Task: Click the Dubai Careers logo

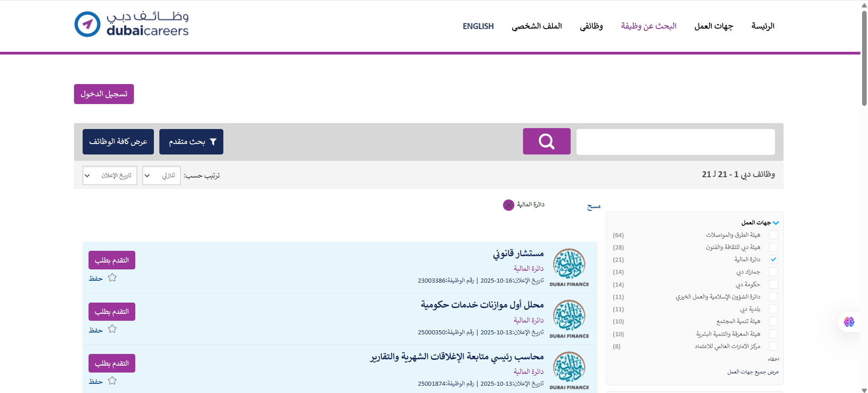Action: [131, 24]
